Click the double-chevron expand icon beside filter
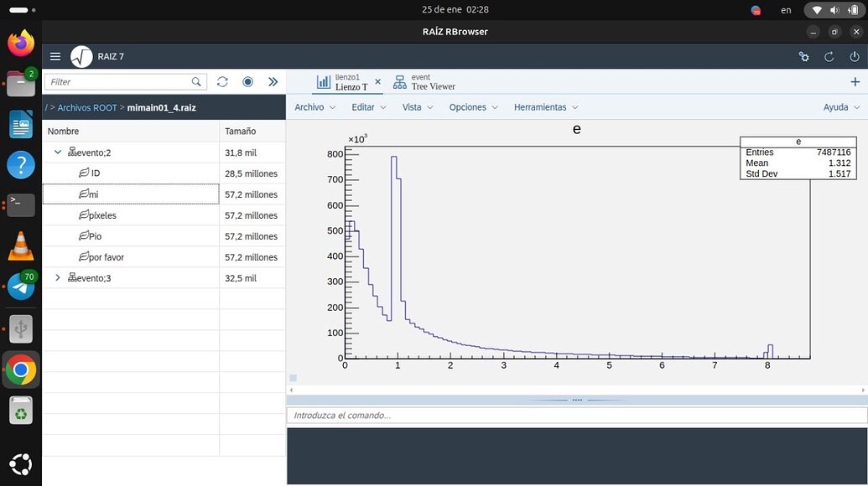Image resolution: width=868 pixels, height=486 pixels. coord(273,82)
